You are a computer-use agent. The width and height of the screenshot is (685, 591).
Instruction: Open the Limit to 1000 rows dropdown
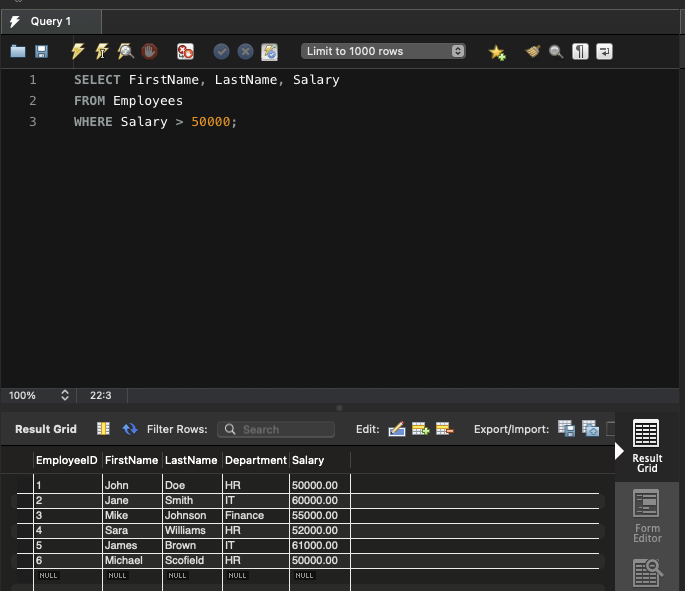(384, 51)
